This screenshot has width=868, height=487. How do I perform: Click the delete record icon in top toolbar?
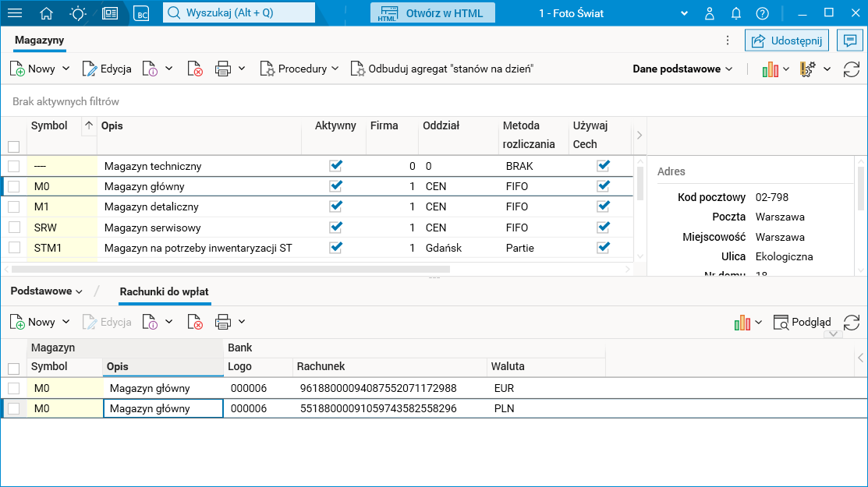195,69
